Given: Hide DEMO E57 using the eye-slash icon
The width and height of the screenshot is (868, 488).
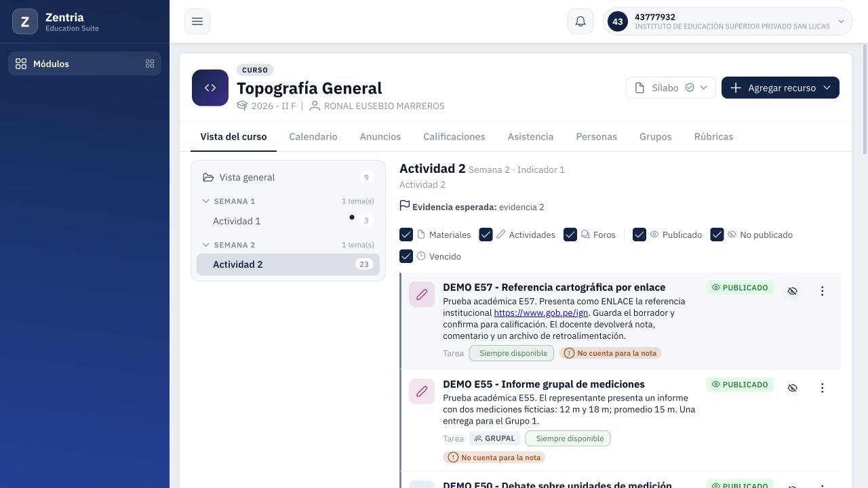Looking at the screenshot, I should point(792,291).
